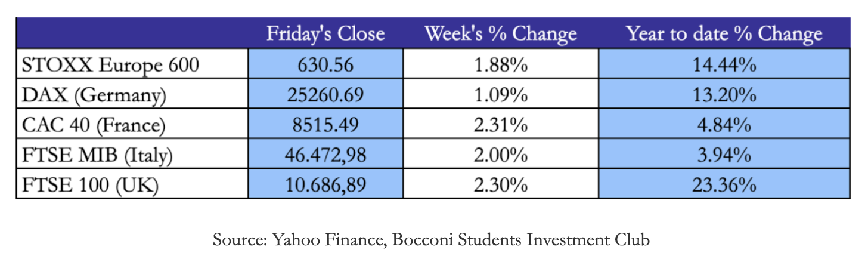Click the Week's % Change column header
This screenshot has height=259, width=868.
point(500,33)
